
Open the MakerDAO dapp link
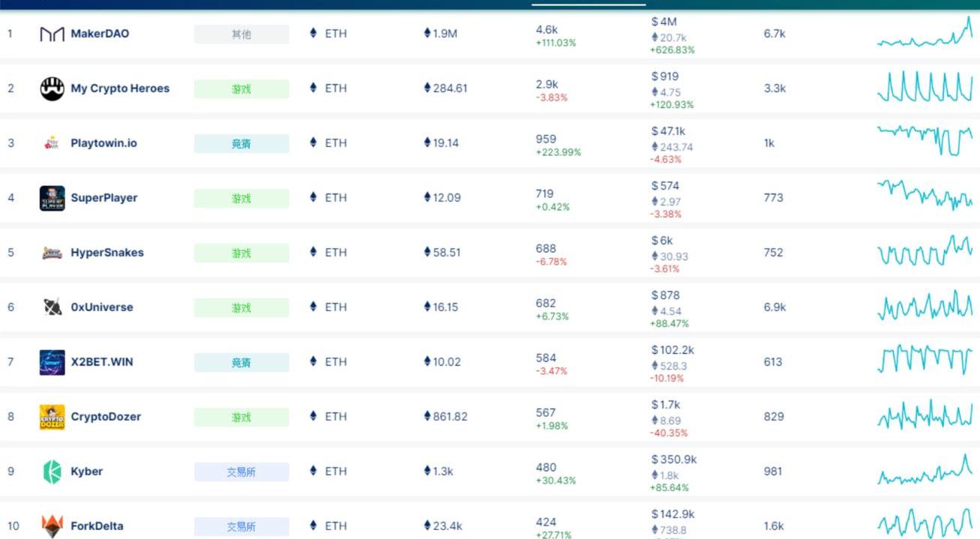coord(100,34)
